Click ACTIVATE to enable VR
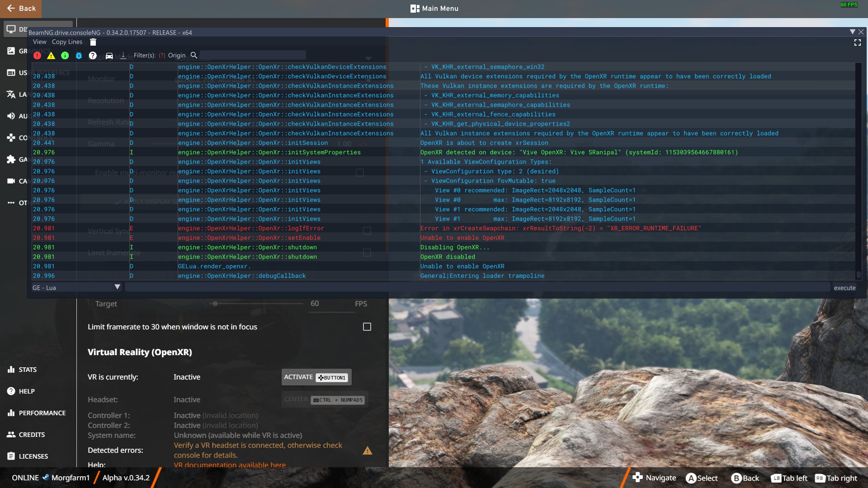 point(316,377)
